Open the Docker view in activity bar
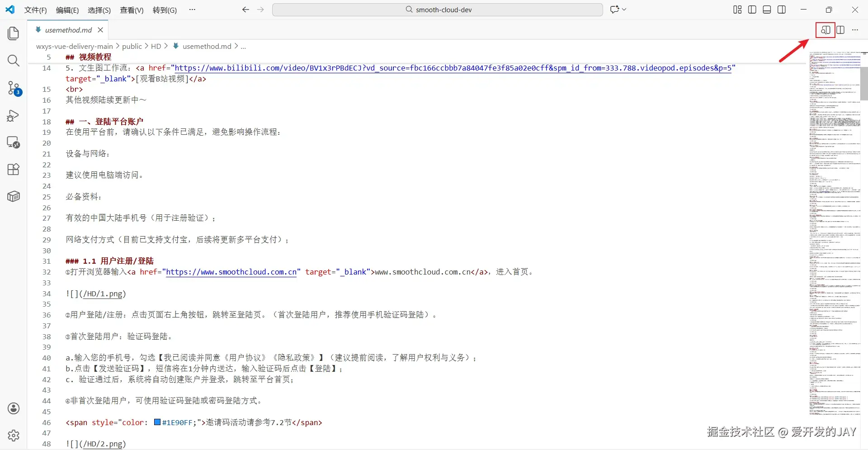The width and height of the screenshot is (868, 450). pyautogui.click(x=13, y=196)
